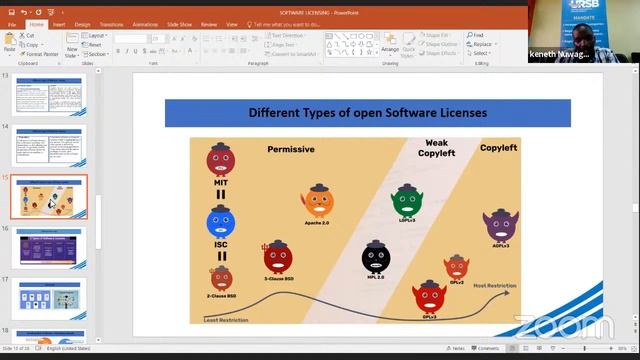This screenshot has height=360, width=640.
Task: Toggle Underline formatting
Action: 136,51
